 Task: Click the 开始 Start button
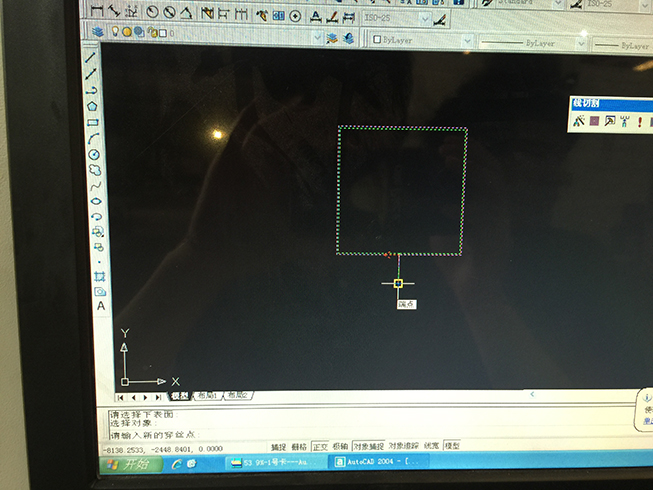[x=130, y=465]
